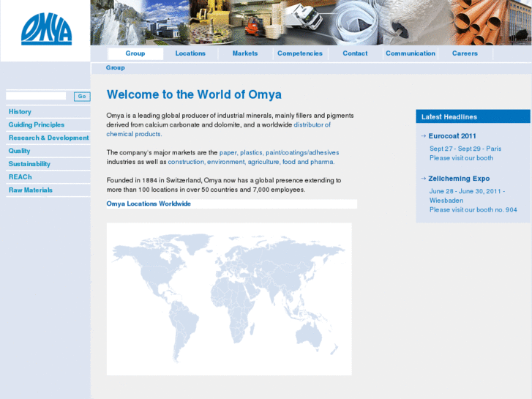Click the Latest Headlines header
The width and height of the screenshot is (532, 399).
[473, 116]
